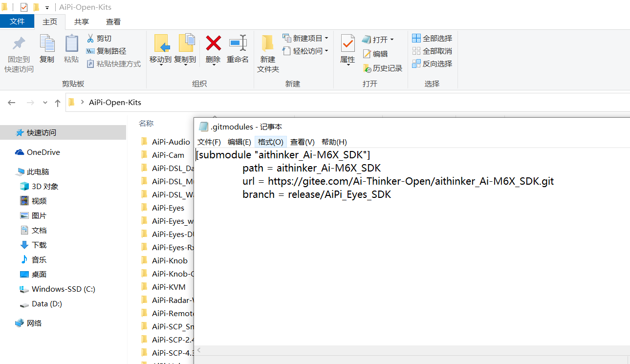Click Pin to Quick Access (固定到快速访问)
630x364 pixels.
(x=19, y=54)
